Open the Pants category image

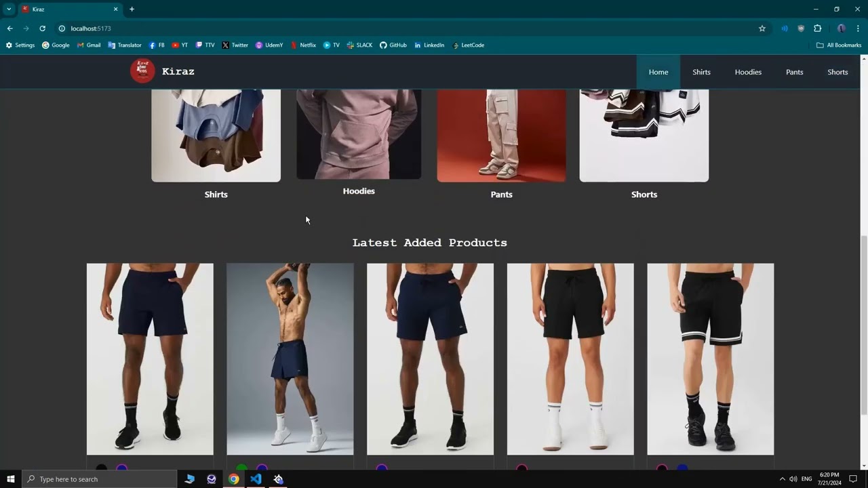501,136
